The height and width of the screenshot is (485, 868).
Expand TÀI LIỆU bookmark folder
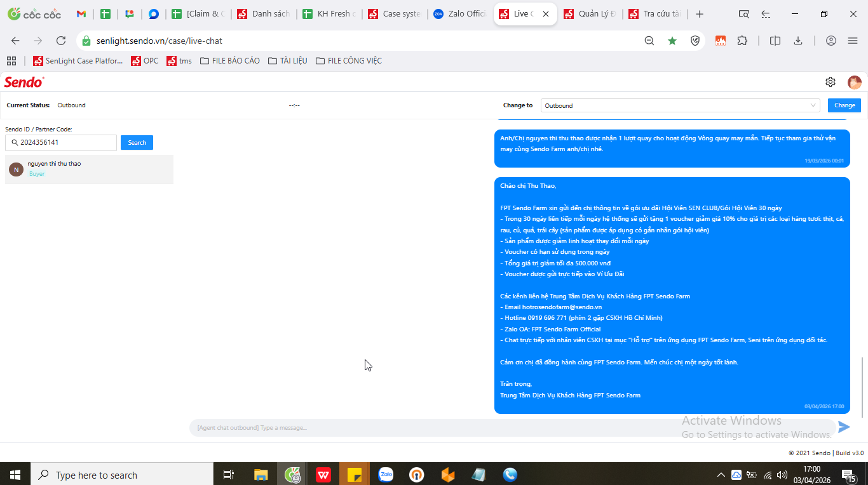pos(288,61)
